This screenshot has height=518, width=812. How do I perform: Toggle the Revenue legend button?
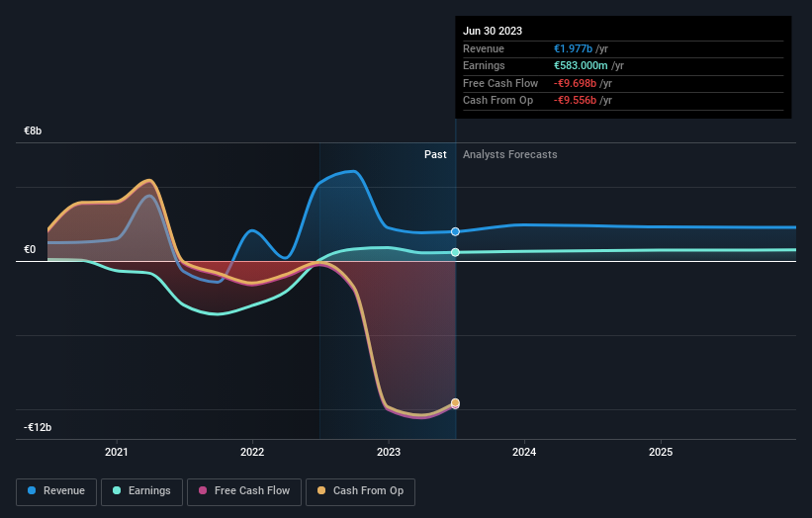(x=56, y=491)
